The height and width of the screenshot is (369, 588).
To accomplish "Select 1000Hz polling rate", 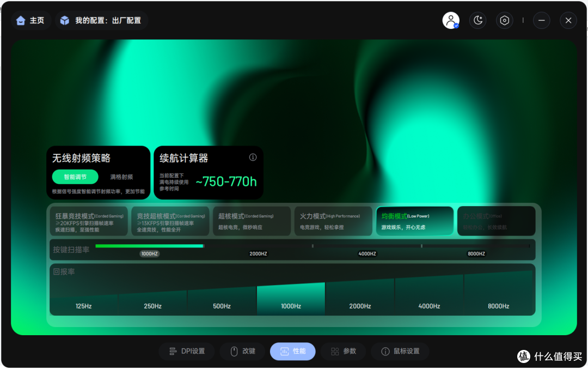I will [x=291, y=299].
